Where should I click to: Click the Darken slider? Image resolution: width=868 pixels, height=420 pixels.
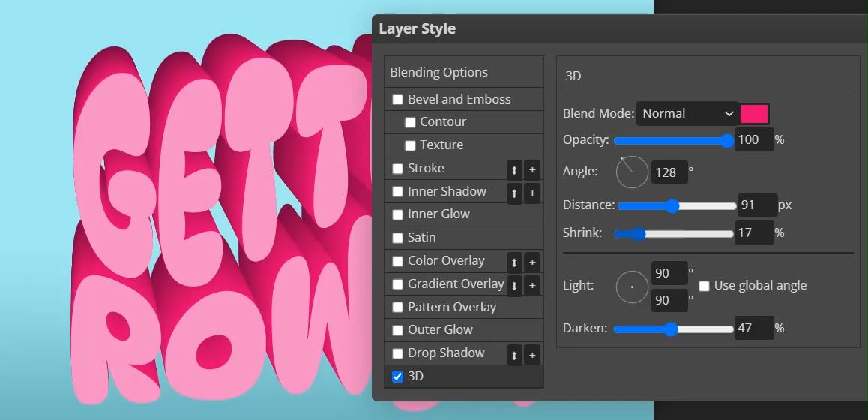(673, 329)
